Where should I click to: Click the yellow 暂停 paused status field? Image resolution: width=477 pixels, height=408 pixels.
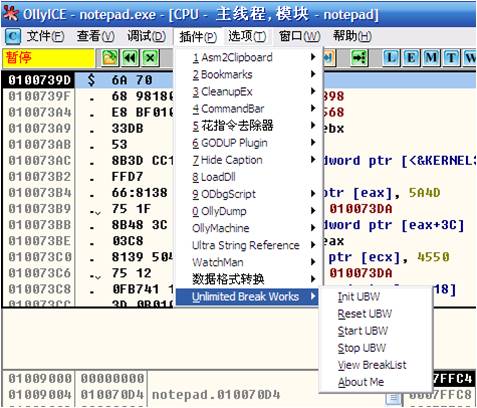pyautogui.click(x=49, y=58)
